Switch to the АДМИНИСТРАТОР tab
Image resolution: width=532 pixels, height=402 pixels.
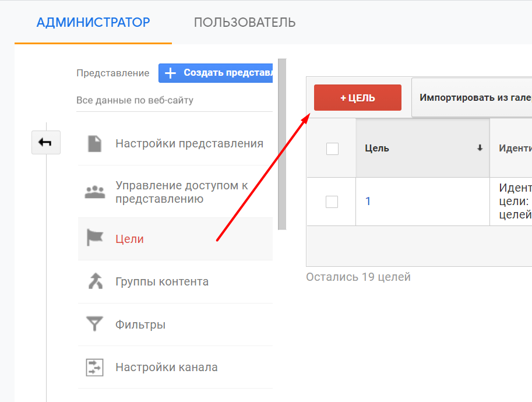pos(93,22)
